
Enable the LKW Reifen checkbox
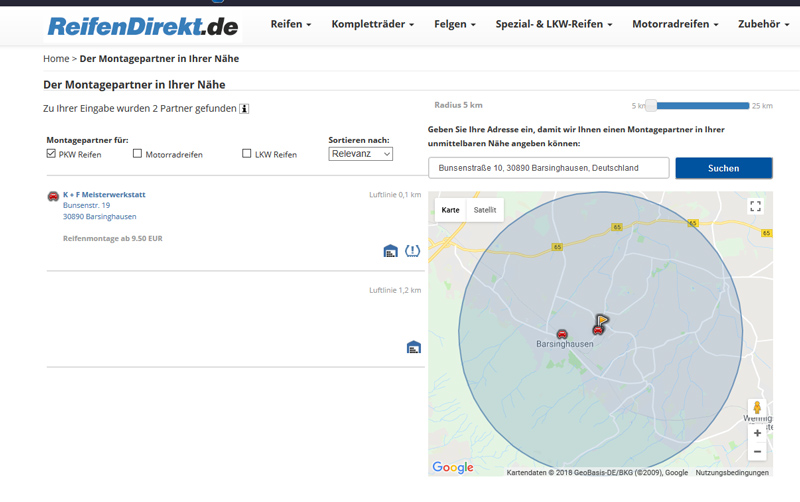tap(246, 154)
